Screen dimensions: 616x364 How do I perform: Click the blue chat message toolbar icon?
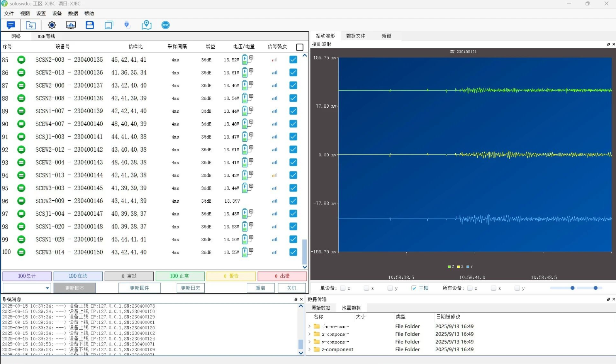(11, 25)
